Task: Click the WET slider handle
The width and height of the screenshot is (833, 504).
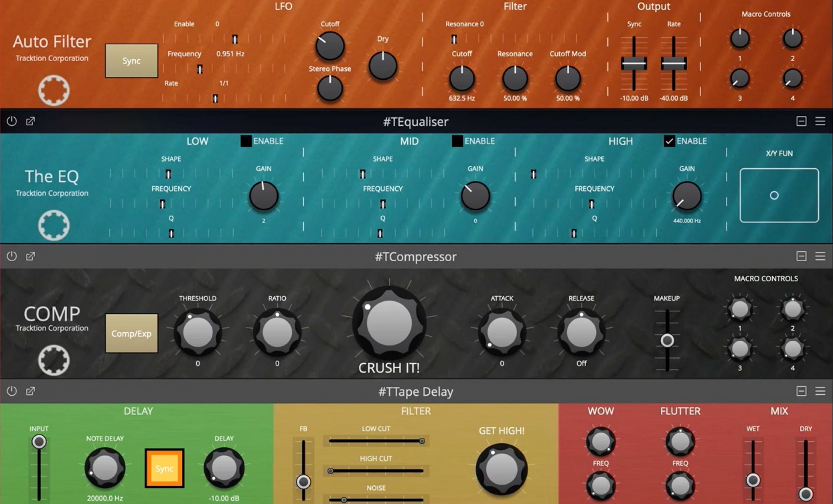Action: click(753, 480)
